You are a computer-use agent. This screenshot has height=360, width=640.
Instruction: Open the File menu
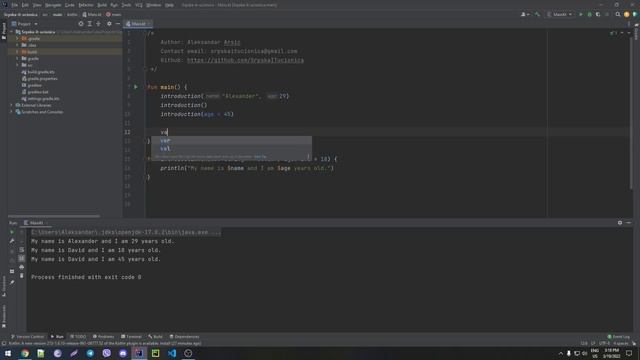15,5
